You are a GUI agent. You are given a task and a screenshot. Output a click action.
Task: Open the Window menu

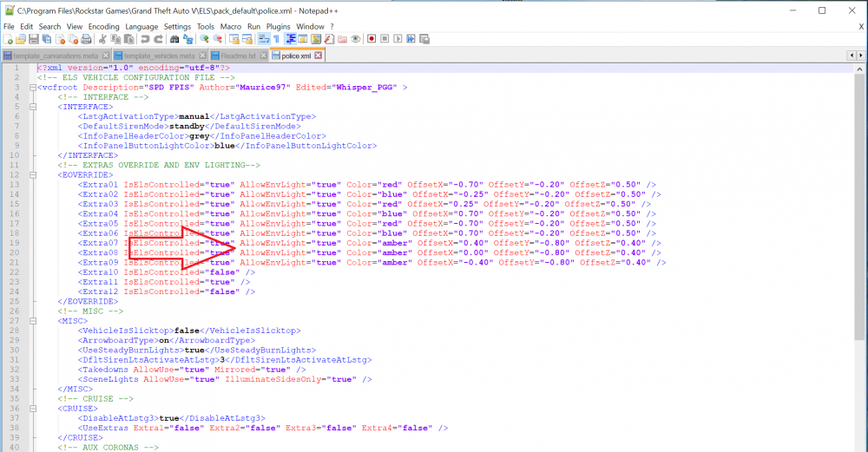(x=310, y=27)
